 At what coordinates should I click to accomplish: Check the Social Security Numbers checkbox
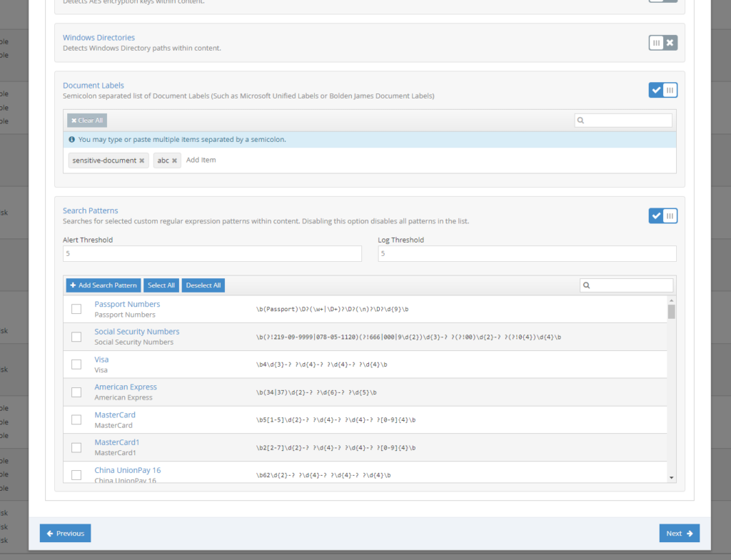pos(76,337)
